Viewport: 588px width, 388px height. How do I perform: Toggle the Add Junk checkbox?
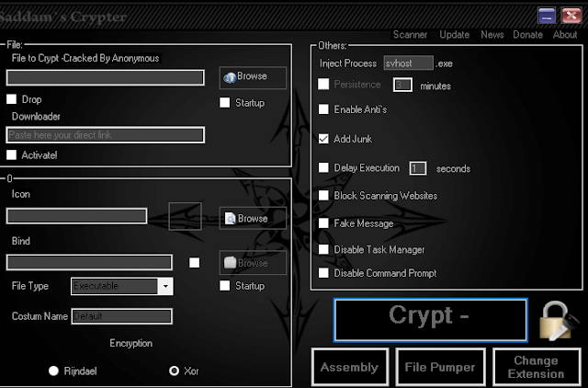click(x=323, y=139)
